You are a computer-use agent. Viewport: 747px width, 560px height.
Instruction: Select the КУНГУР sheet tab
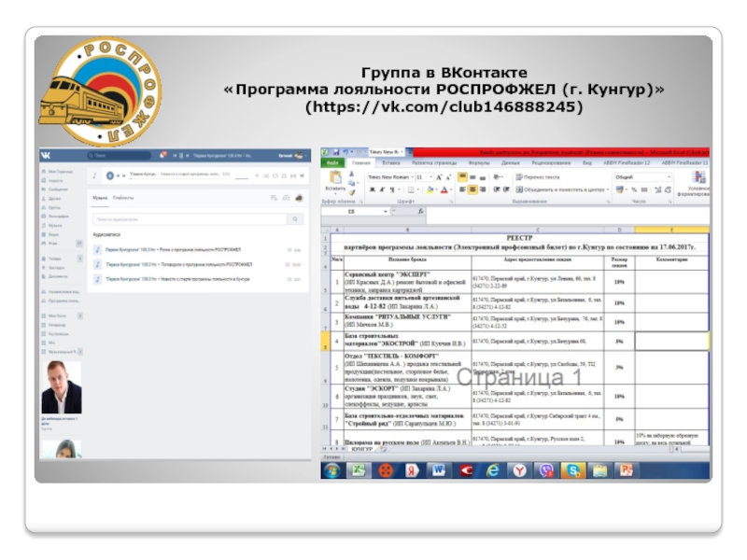click(x=361, y=449)
